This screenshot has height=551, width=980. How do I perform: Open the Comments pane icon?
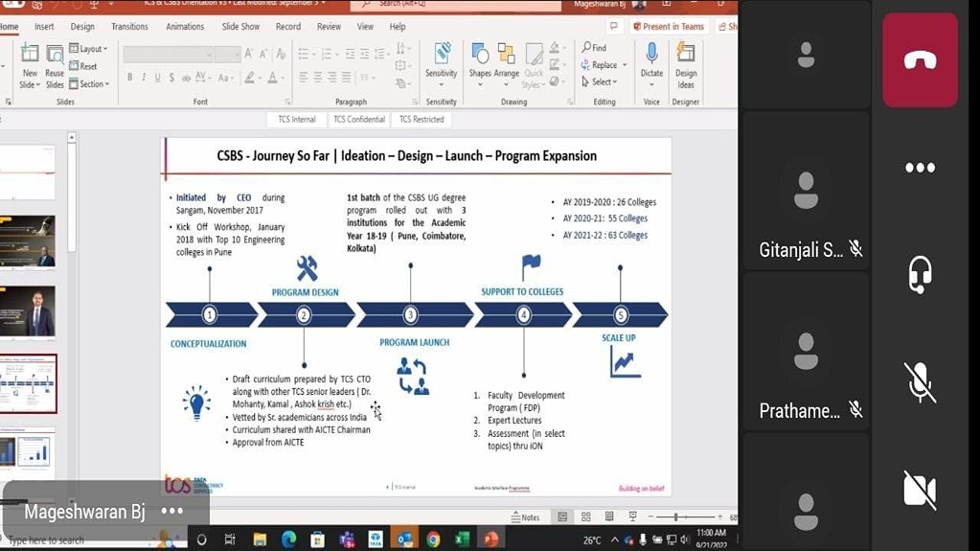614,26
